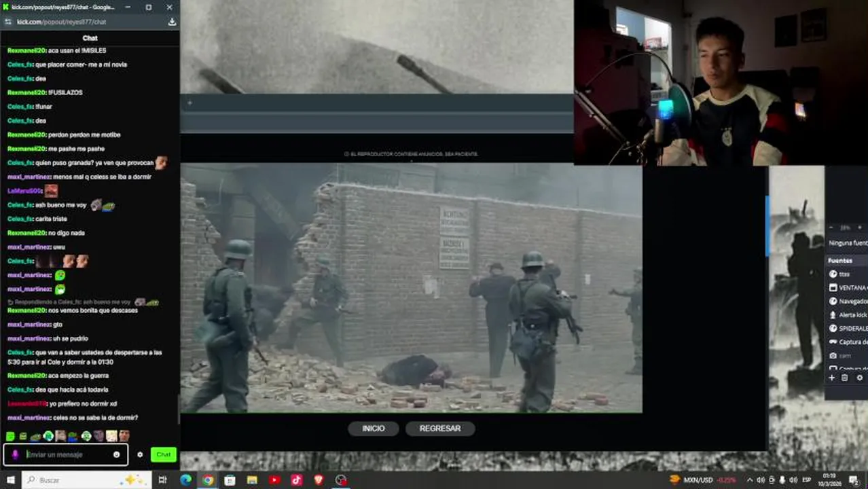Click the Buscar taskbar search box
Screen dimensions: 868x489
click(x=87, y=480)
